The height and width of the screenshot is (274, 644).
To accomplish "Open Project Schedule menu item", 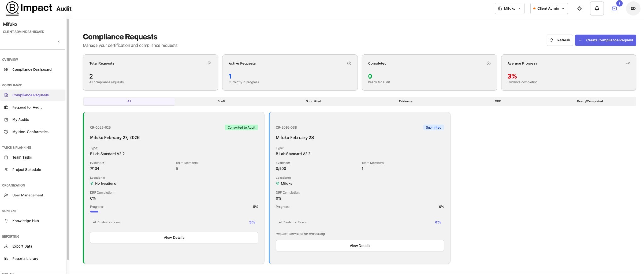I will tap(33, 169).
